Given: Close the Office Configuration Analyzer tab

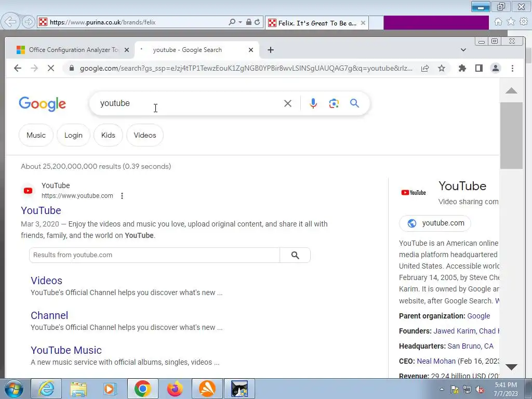Looking at the screenshot, I should point(127,50).
